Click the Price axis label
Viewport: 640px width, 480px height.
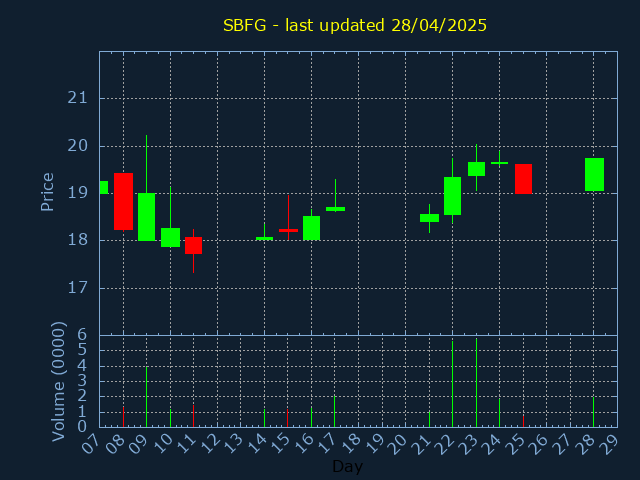pyautogui.click(x=47, y=192)
